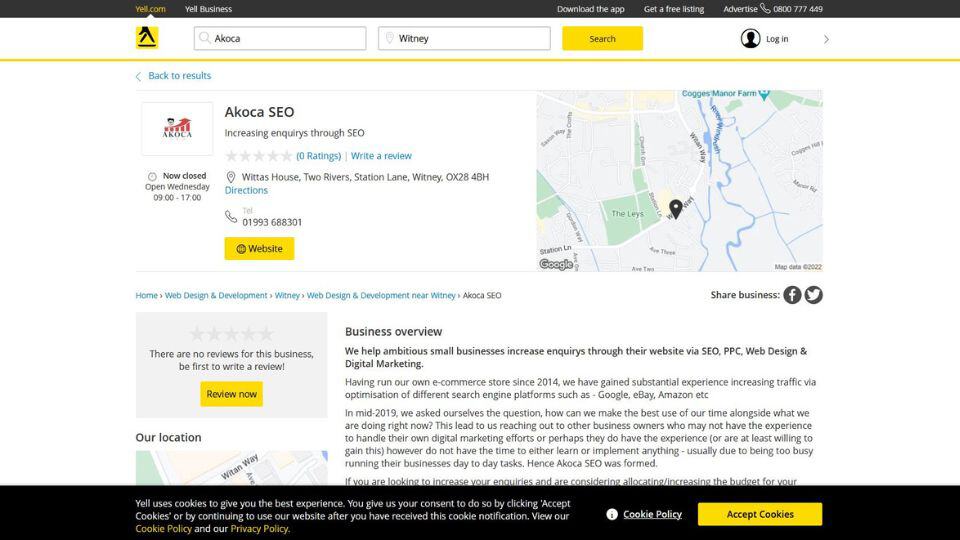Click the Business overview heading
Viewport: 960px width, 540px height.
pos(393,332)
